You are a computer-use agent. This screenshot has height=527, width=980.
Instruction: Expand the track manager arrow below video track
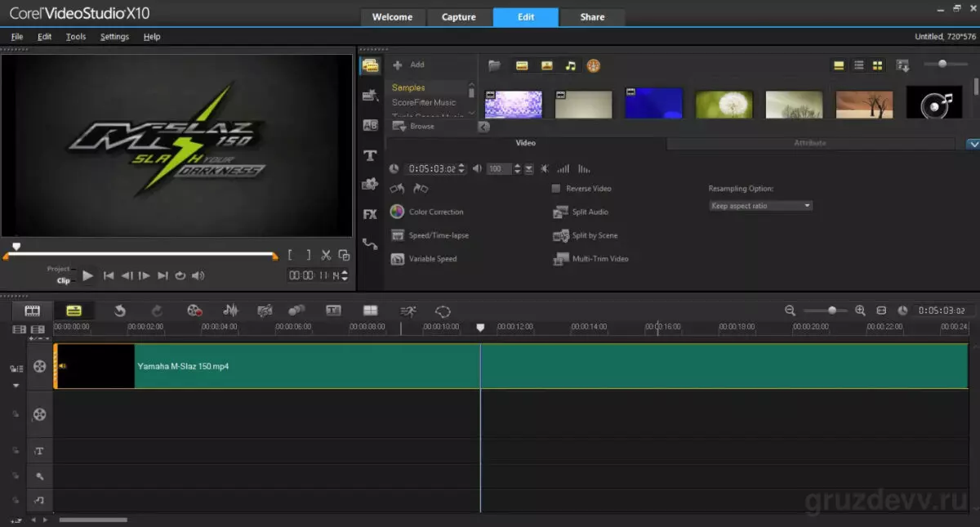tap(16, 385)
